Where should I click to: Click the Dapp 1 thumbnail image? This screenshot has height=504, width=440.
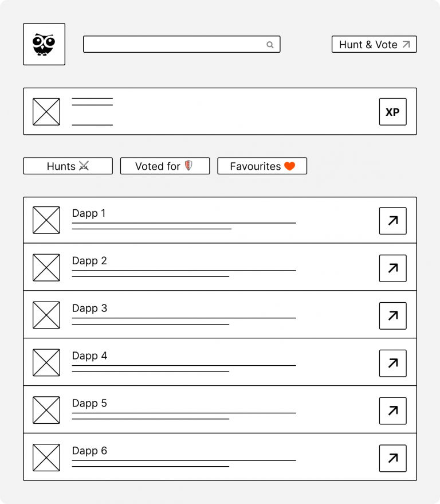46,220
